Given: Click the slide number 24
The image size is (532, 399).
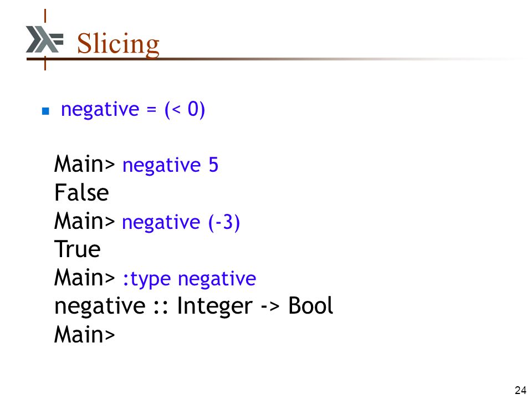Looking at the screenshot, I should pos(520,390).
